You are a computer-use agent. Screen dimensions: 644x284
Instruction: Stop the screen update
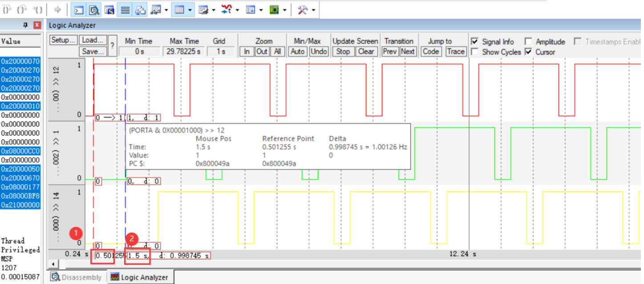[343, 51]
